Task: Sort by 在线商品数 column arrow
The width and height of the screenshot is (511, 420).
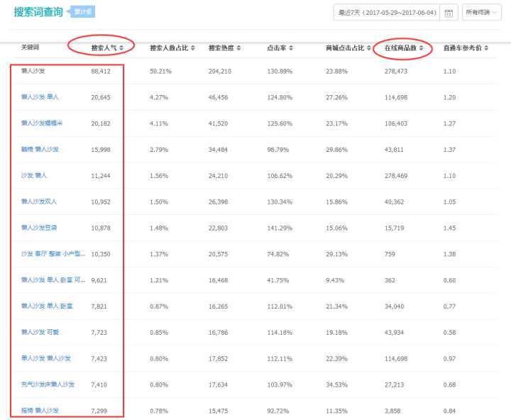Action: click(422, 48)
